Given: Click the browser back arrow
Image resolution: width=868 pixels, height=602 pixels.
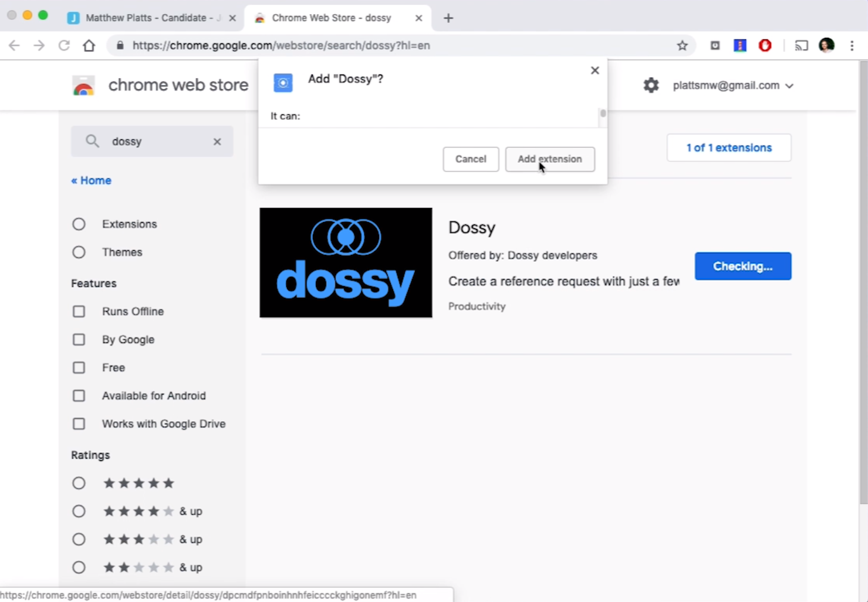Looking at the screenshot, I should click(14, 45).
